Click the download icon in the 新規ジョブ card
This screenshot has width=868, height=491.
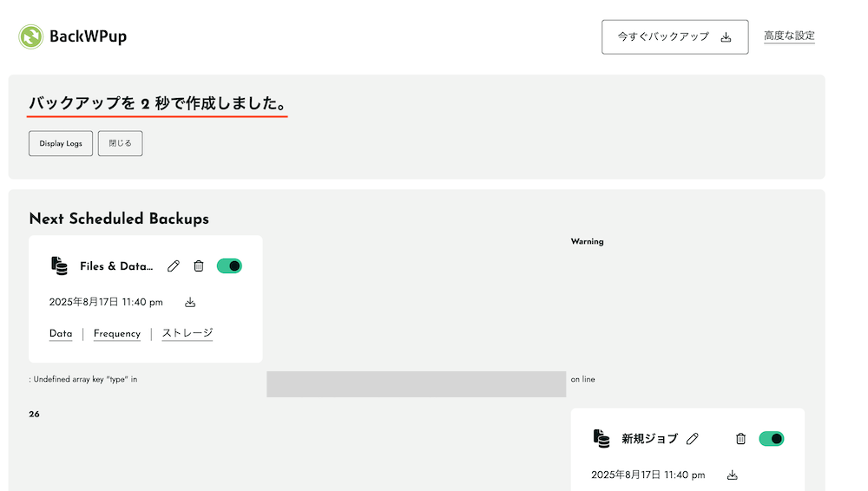coord(732,475)
